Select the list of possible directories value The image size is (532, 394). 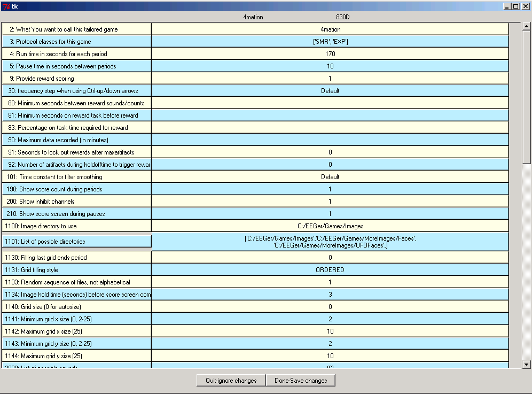[330, 242]
